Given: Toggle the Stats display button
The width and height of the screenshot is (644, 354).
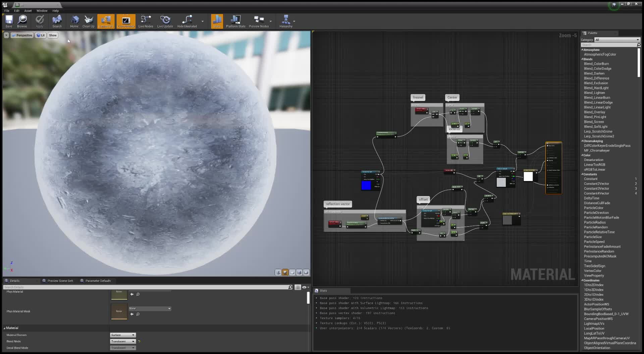Looking at the screenshot, I should [217, 21].
